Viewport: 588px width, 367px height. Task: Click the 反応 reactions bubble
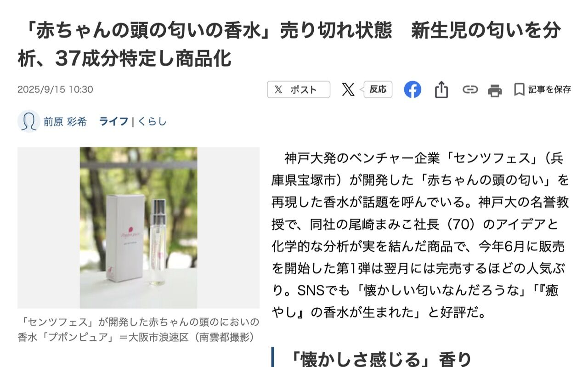[378, 90]
